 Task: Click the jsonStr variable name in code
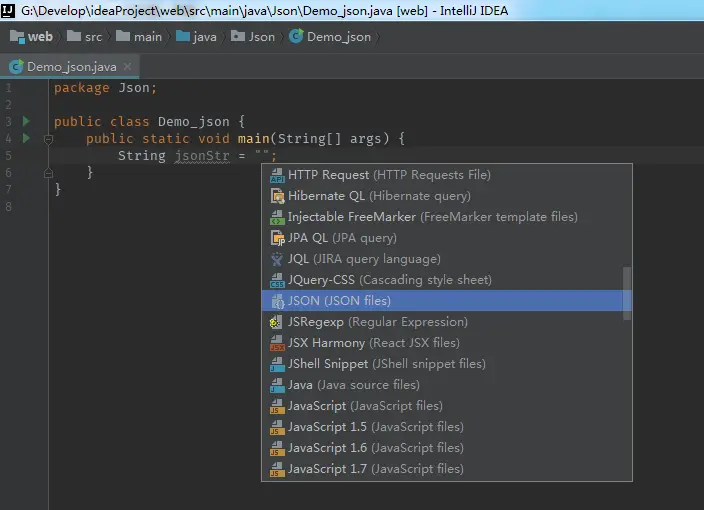click(x=202, y=156)
